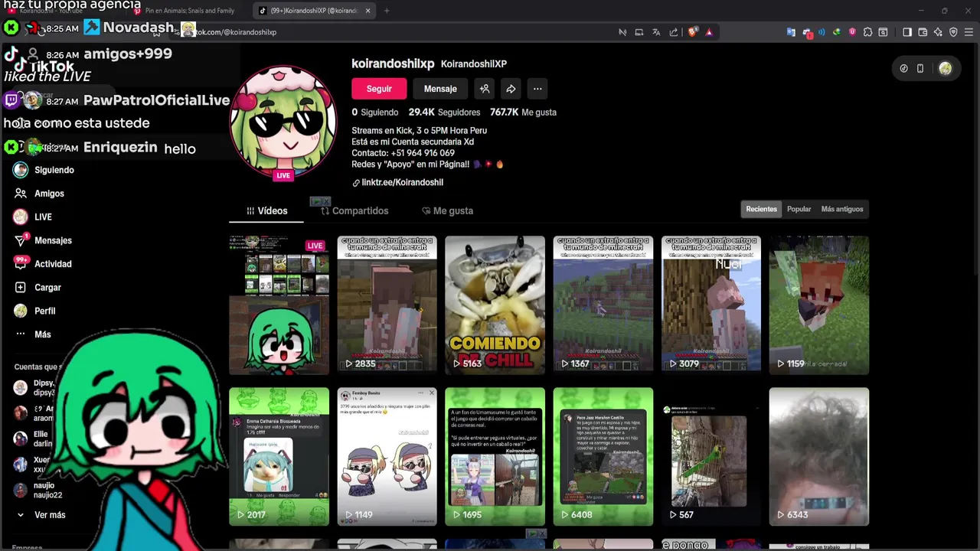The width and height of the screenshot is (980, 551).
Task: Select the Popular sort option
Action: click(x=799, y=209)
